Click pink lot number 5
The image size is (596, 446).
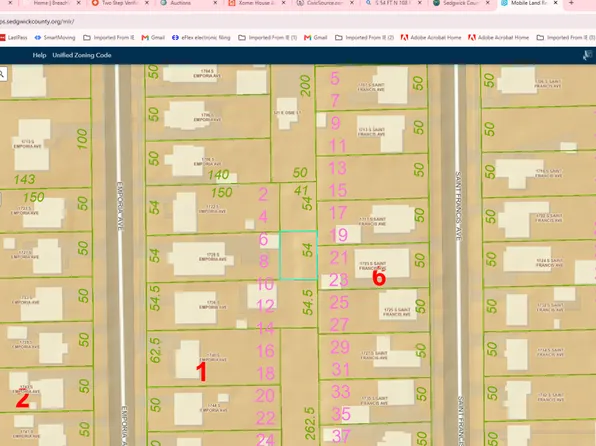[x=334, y=78]
